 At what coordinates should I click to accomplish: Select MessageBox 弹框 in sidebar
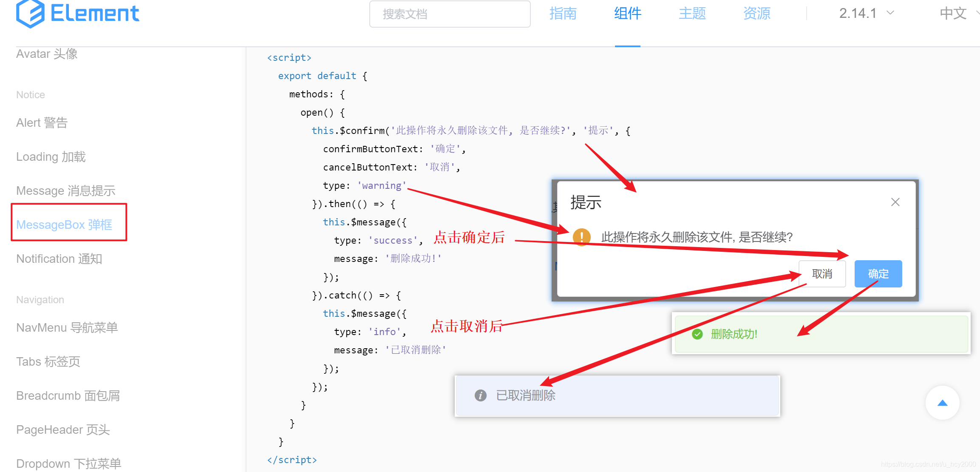[x=64, y=225]
